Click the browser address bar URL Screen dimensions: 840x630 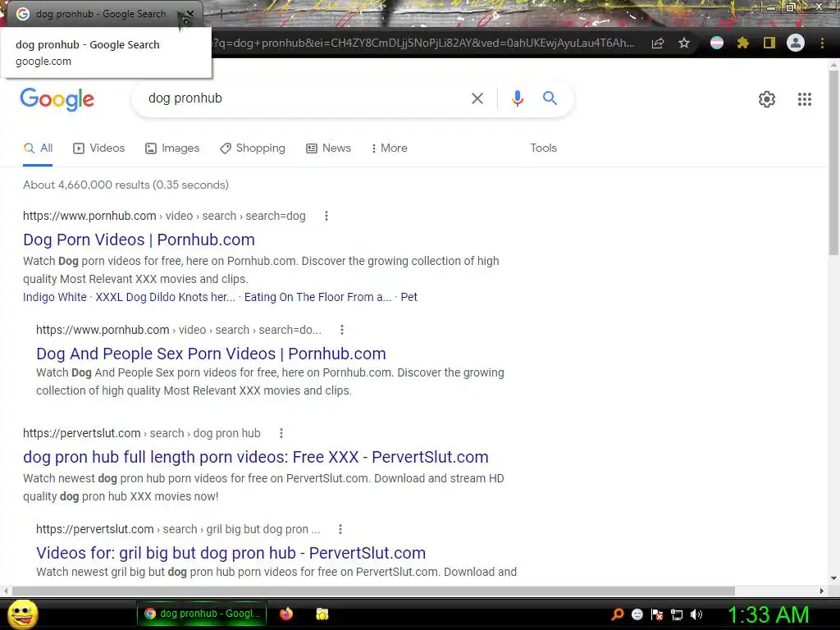(x=423, y=43)
